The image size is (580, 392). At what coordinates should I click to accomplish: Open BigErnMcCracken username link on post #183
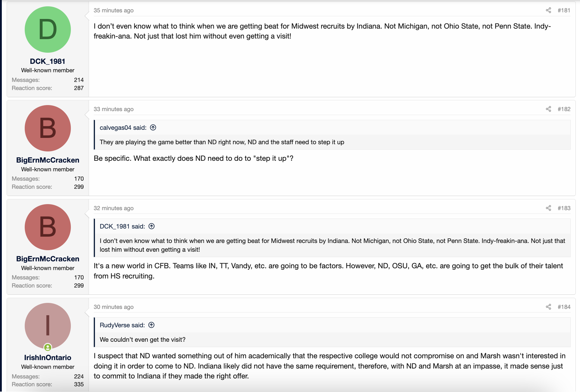point(48,259)
